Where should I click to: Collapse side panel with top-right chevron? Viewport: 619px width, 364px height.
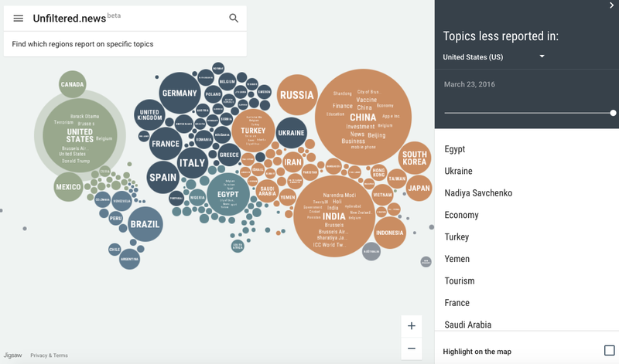(x=611, y=5)
